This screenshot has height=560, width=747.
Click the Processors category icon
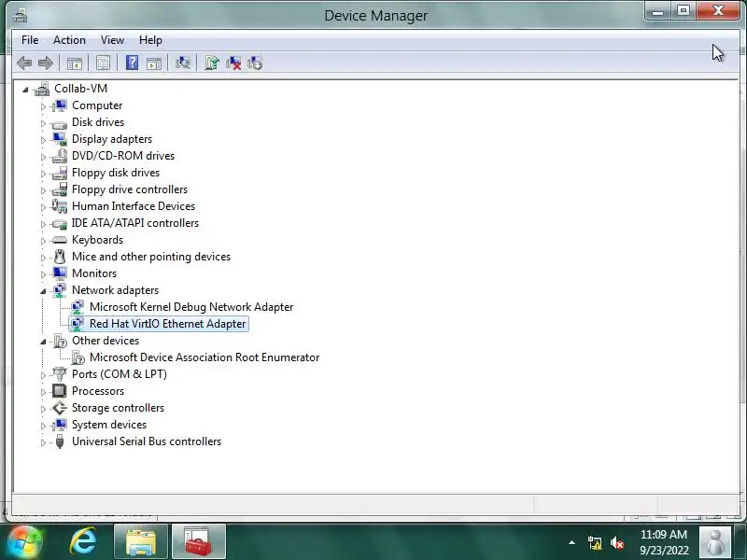pyautogui.click(x=60, y=391)
